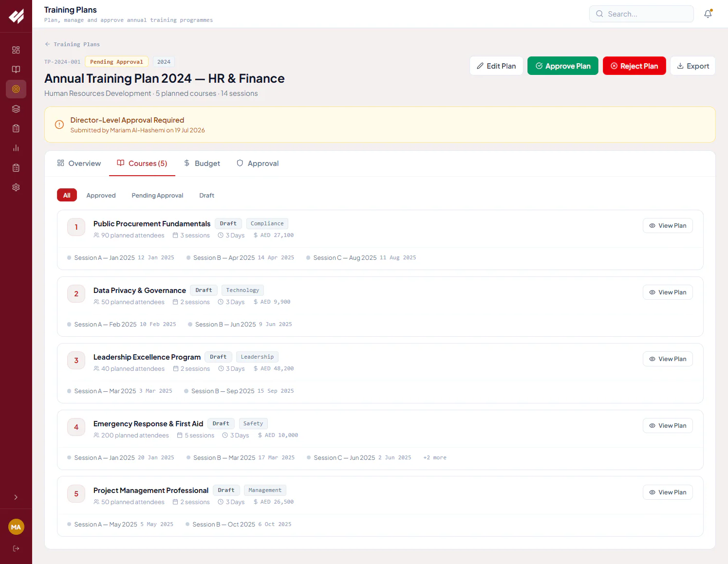Click Session B — Apr 2025 entry
The image size is (728, 564).
point(240,257)
